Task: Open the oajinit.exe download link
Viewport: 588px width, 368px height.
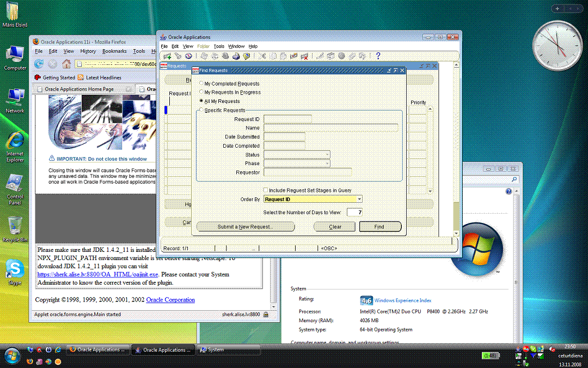Action: click(98, 274)
